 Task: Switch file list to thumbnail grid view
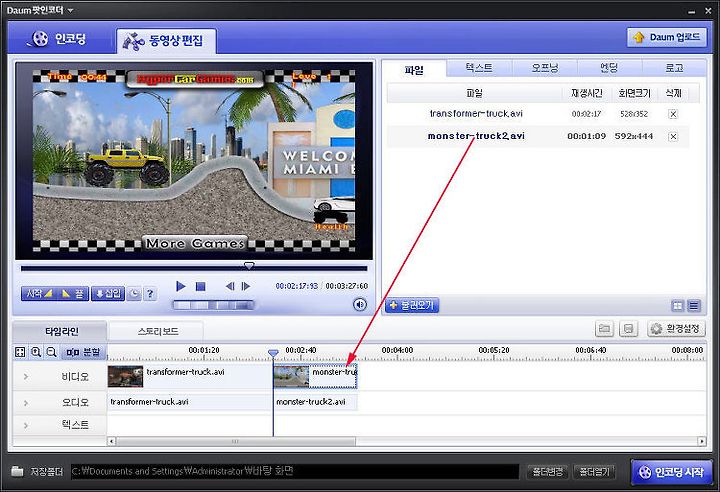(x=678, y=305)
